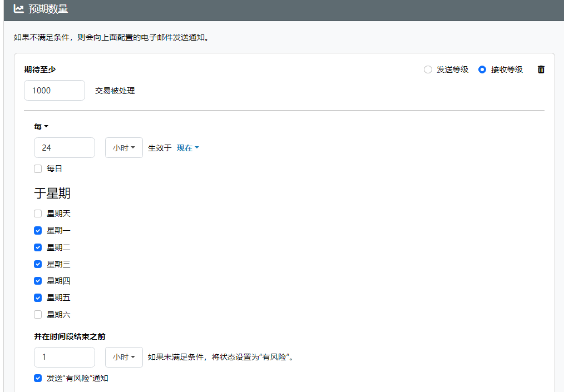Click the 24 interval input field
This screenshot has width=564, height=392.
tap(65, 148)
